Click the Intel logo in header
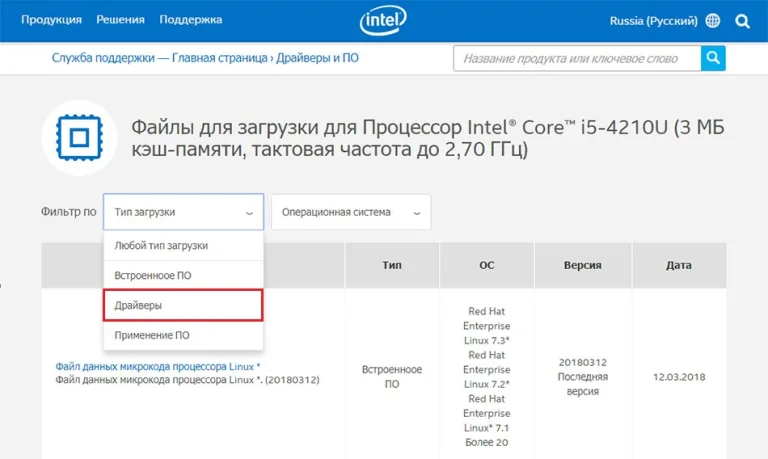The image size is (768, 459). point(383,21)
